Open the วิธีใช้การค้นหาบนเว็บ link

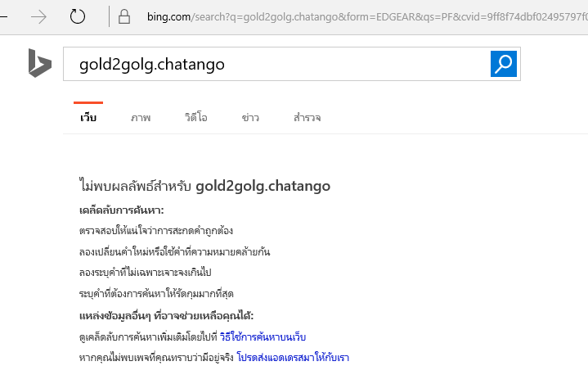(x=263, y=337)
